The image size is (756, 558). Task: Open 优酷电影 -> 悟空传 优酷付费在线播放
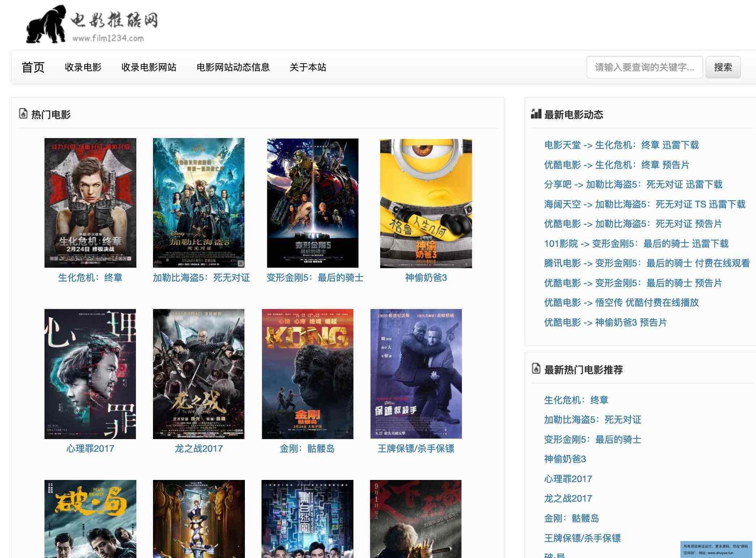[x=621, y=302]
